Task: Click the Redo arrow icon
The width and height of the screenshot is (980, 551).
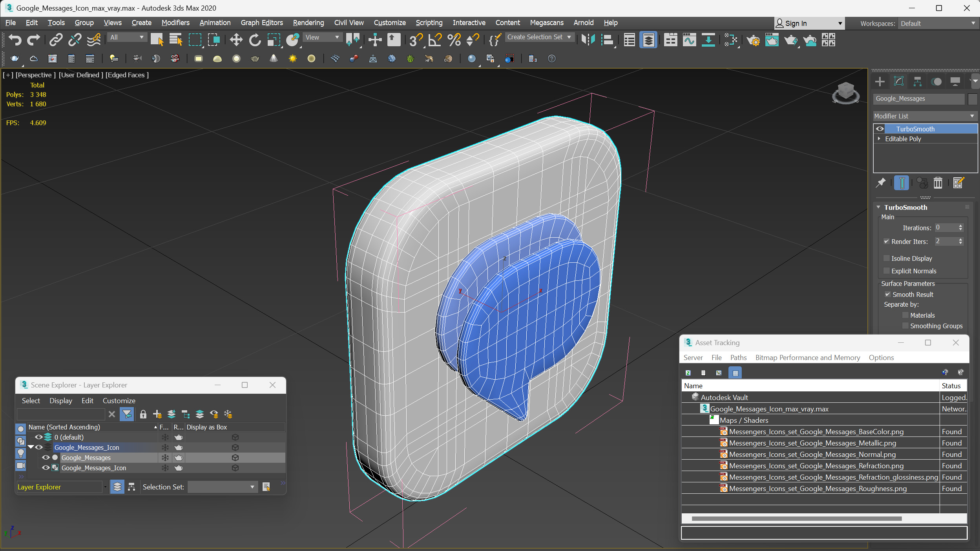Action: coord(33,40)
